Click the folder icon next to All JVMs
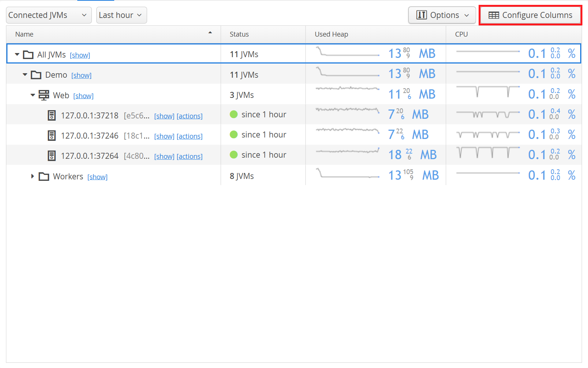The width and height of the screenshot is (588, 368). pos(28,55)
